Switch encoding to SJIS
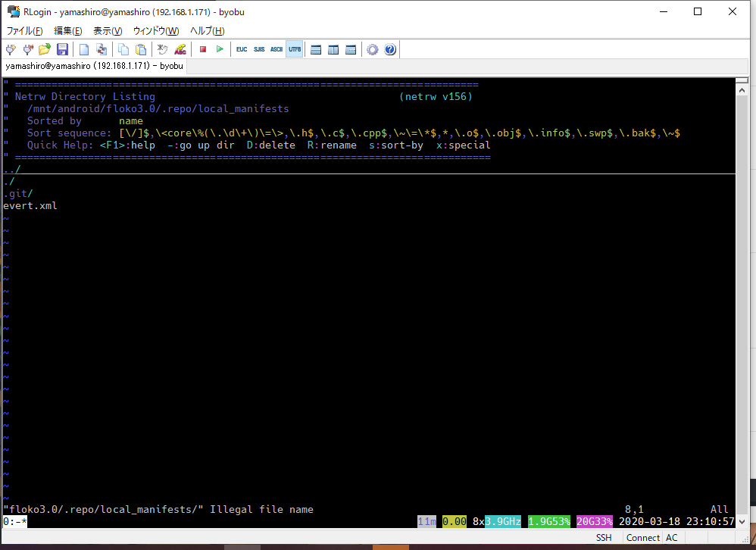This screenshot has width=756, height=550. pos(259,49)
